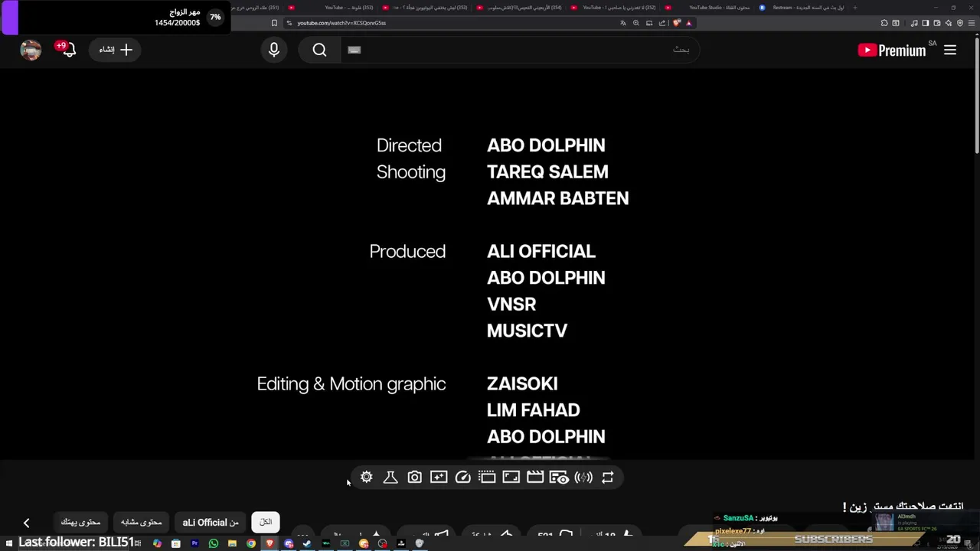Select the 'محتوى يهمّك' filter chip
The image size is (980, 551).
coord(80,522)
